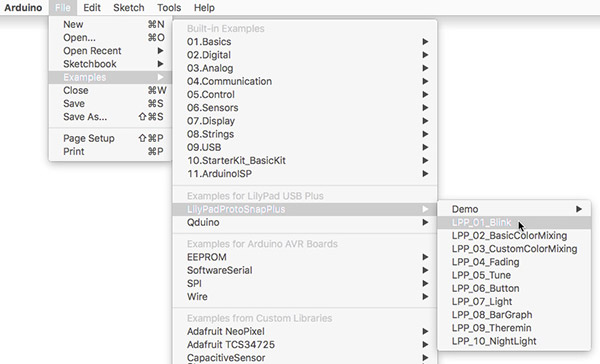
Task: Open the Qduino examples submenu
Action: (305, 222)
